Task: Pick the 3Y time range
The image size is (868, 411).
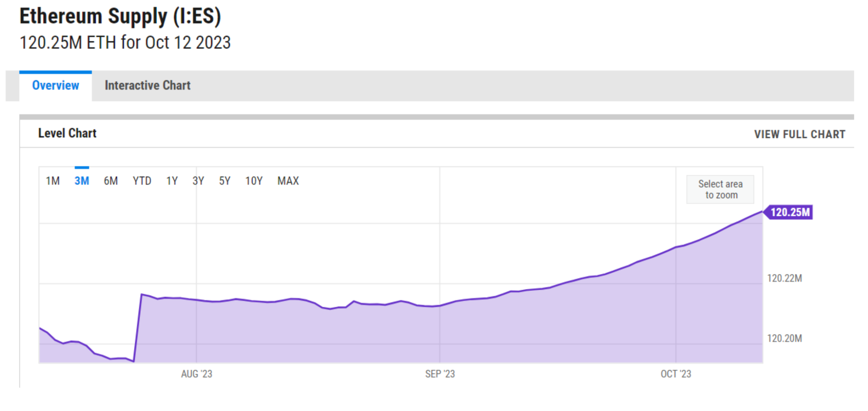Action: pyautogui.click(x=198, y=181)
